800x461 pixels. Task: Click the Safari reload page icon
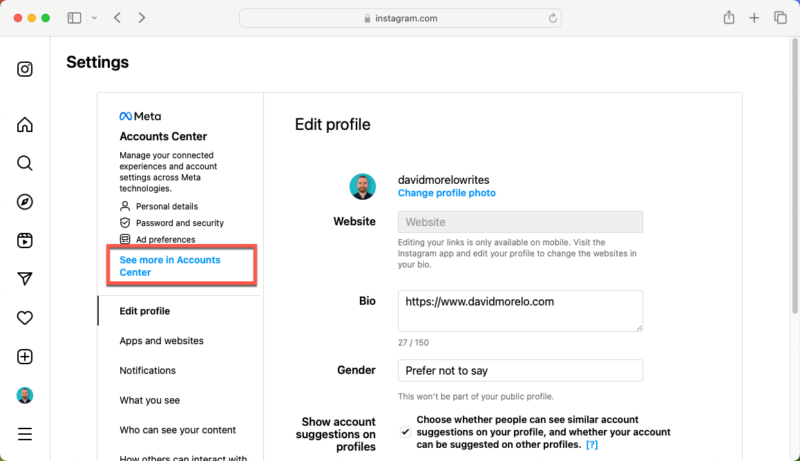tap(552, 18)
